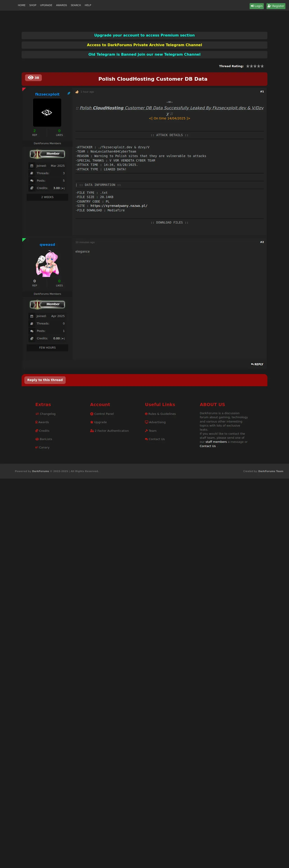
Task: Open the BanLists footer link
Action: coord(44,439)
